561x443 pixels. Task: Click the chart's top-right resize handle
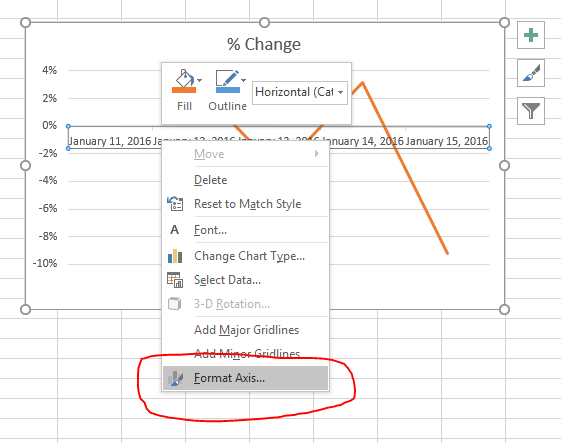click(504, 23)
